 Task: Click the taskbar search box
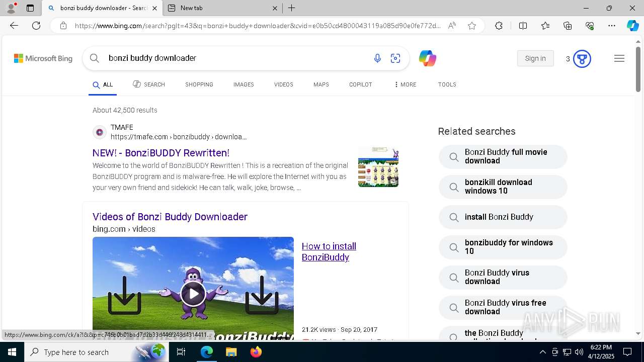(x=97, y=352)
